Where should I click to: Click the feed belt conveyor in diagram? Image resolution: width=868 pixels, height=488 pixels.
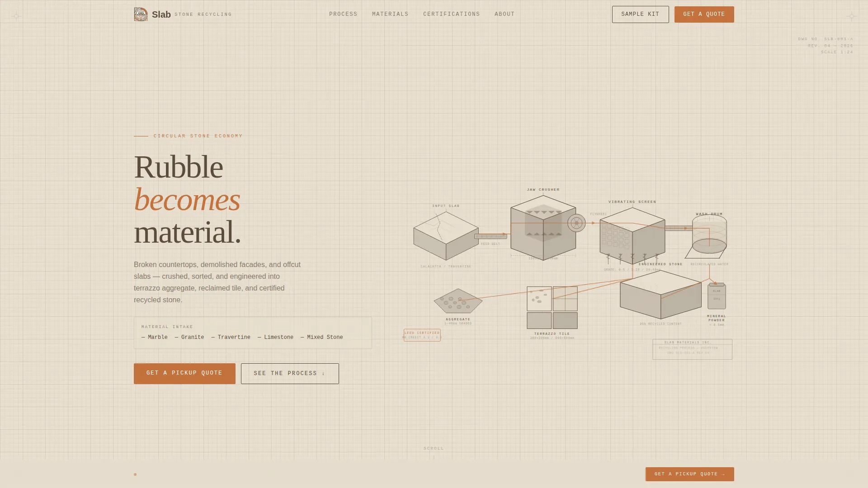(491, 236)
